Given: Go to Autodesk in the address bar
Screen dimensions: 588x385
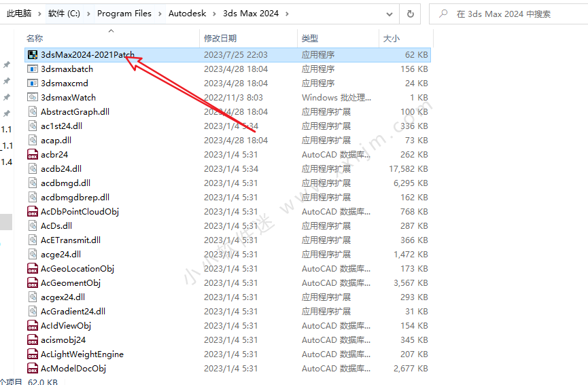Looking at the screenshot, I should tap(187, 14).
